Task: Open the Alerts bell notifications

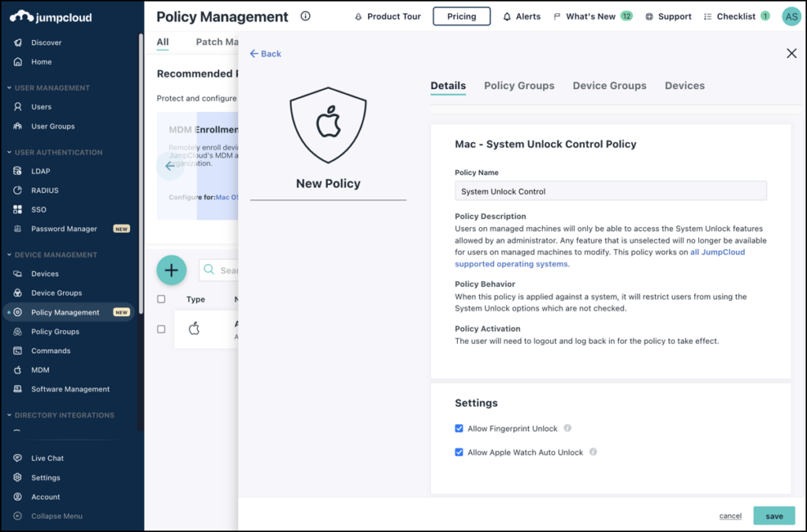Action: pyautogui.click(x=521, y=16)
